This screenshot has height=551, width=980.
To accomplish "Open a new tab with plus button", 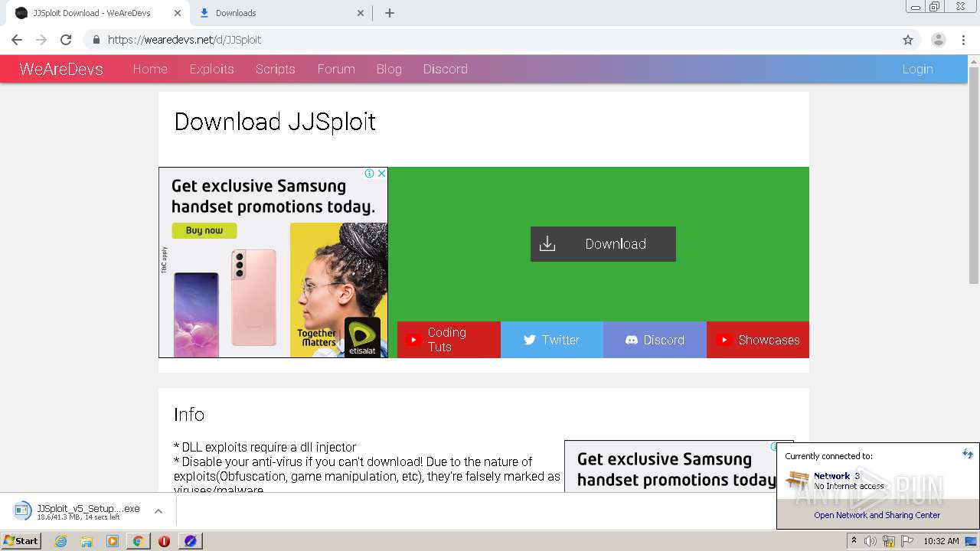I will pyautogui.click(x=390, y=13).
